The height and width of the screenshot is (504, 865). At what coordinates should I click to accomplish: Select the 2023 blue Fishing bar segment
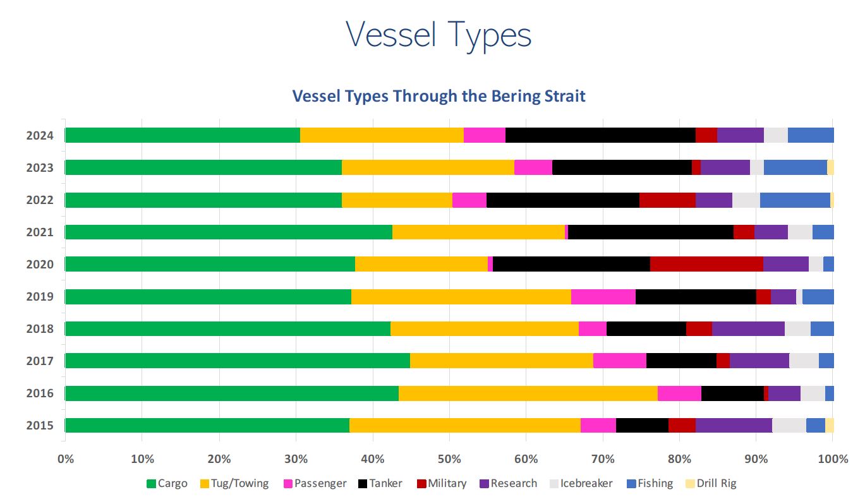(x=795, y=167)
